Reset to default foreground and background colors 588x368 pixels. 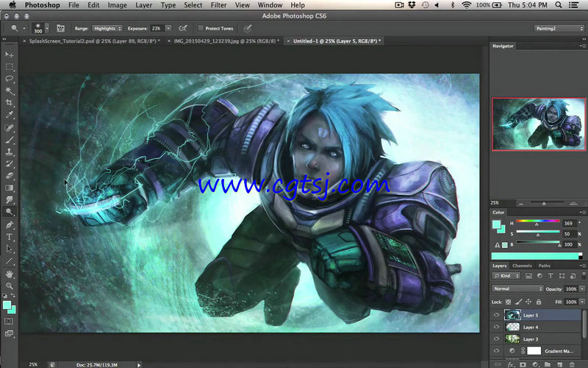[x=5, y=296]
